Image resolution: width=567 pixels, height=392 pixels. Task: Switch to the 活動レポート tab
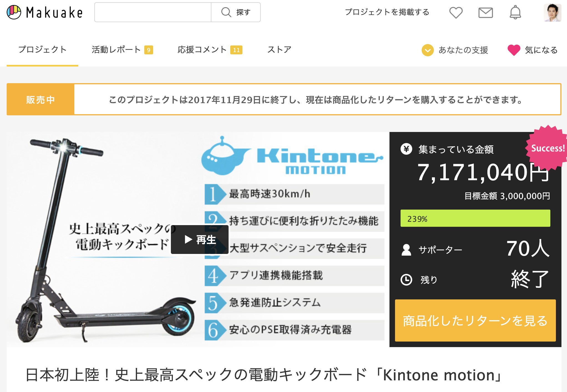point(122,50)
